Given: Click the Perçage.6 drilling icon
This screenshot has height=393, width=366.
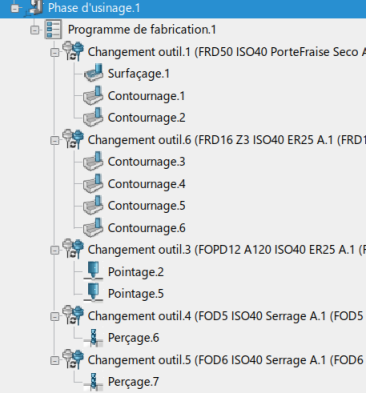Looking at the screenshot, I should (x=93, y=337).
